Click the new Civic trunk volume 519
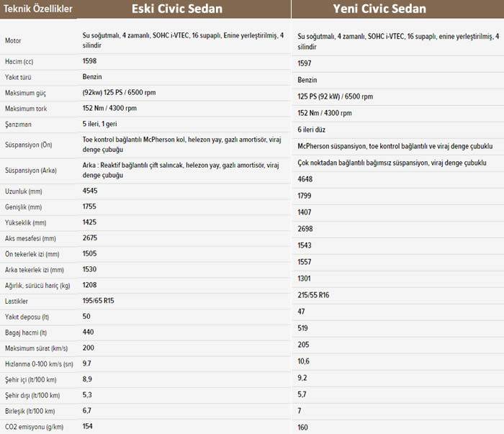The height and width of the screenshot is (434, 504). 302,328
